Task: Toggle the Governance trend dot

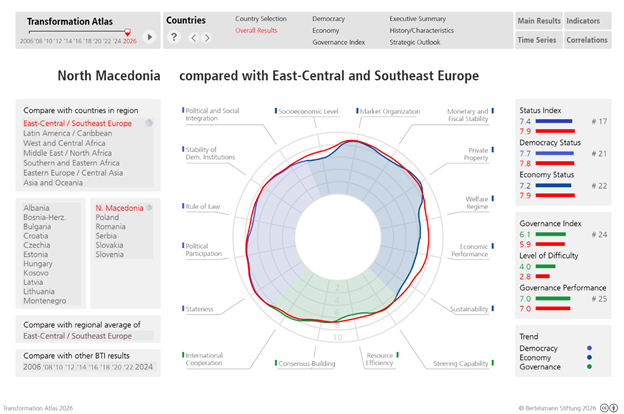Action: [x=589, y=367]
